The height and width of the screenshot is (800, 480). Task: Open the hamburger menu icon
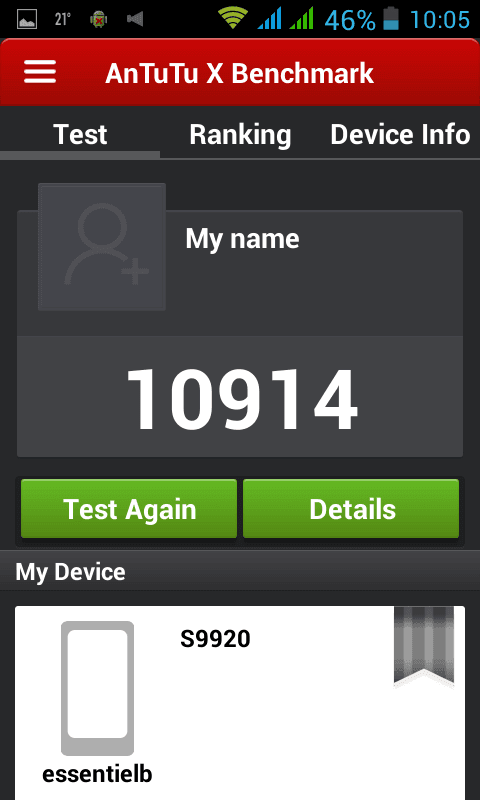40,72
